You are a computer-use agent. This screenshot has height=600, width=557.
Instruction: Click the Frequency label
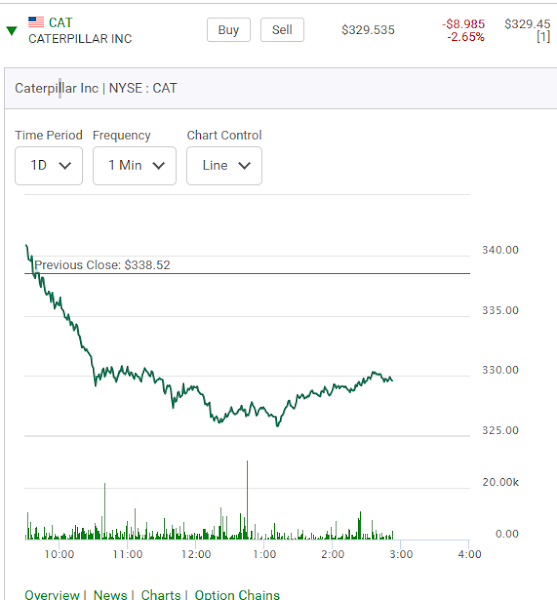point(122,135)
